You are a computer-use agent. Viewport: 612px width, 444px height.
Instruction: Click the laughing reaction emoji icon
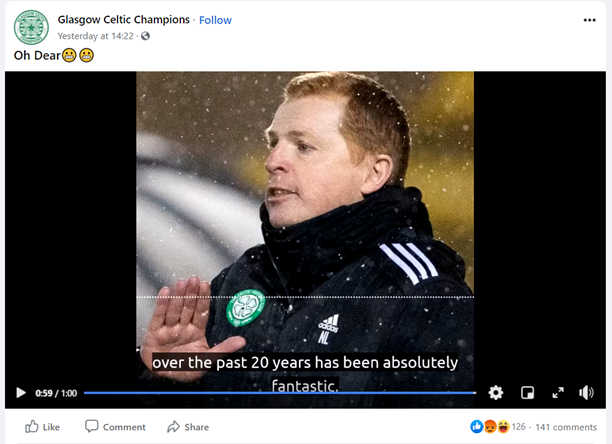[x=503, y=427]
